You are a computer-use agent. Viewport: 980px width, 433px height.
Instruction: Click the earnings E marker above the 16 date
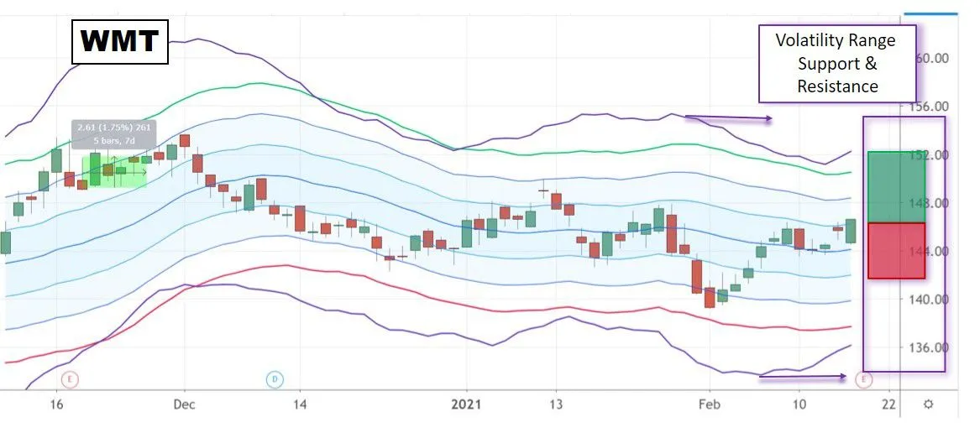click(70, 378)
